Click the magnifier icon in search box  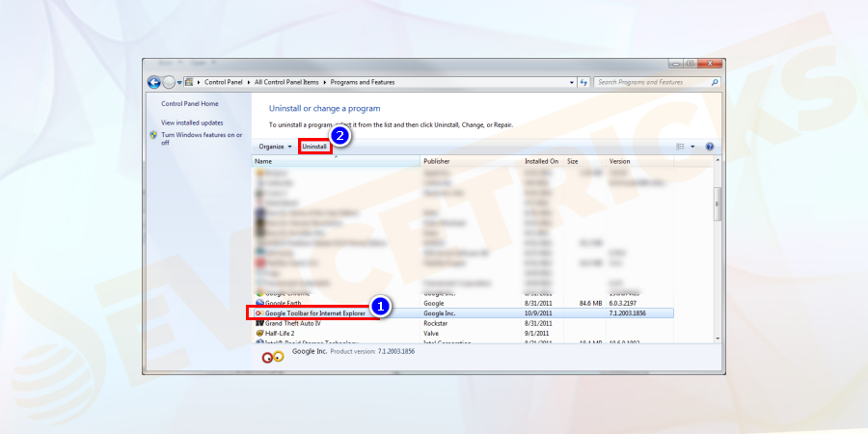pos(716,83)
